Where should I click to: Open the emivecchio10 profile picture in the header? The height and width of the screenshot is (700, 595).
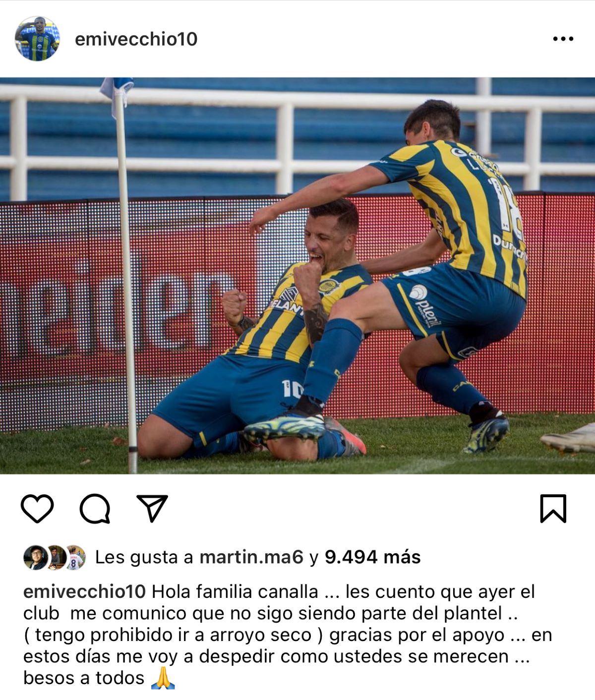click(x=37, y=39)
